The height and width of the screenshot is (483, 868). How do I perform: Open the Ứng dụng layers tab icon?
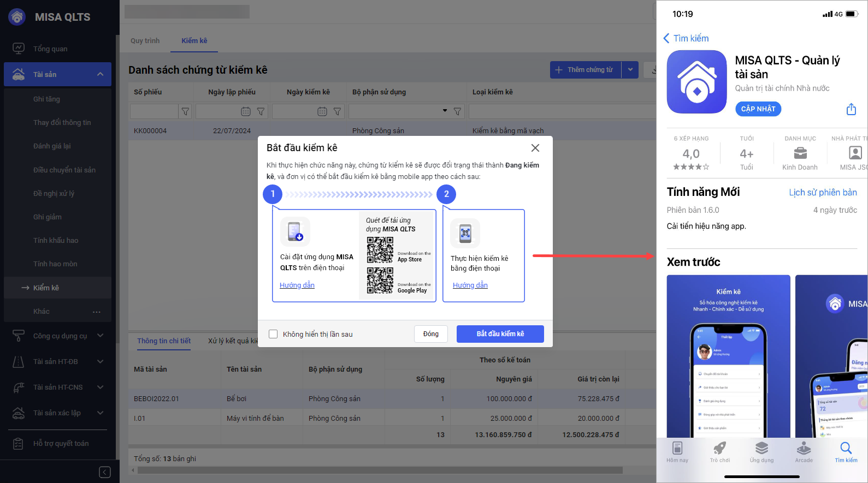pyautogui.click(x=761, y=448)
